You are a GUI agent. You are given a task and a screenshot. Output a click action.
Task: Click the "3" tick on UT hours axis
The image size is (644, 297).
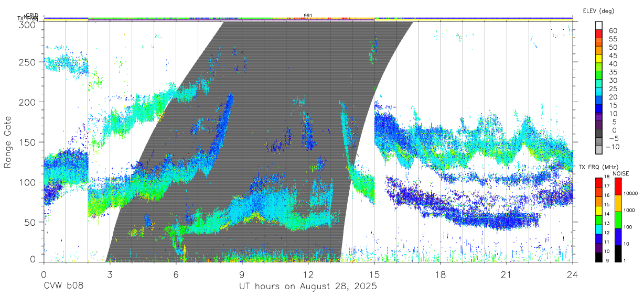(x=110, y=274)
